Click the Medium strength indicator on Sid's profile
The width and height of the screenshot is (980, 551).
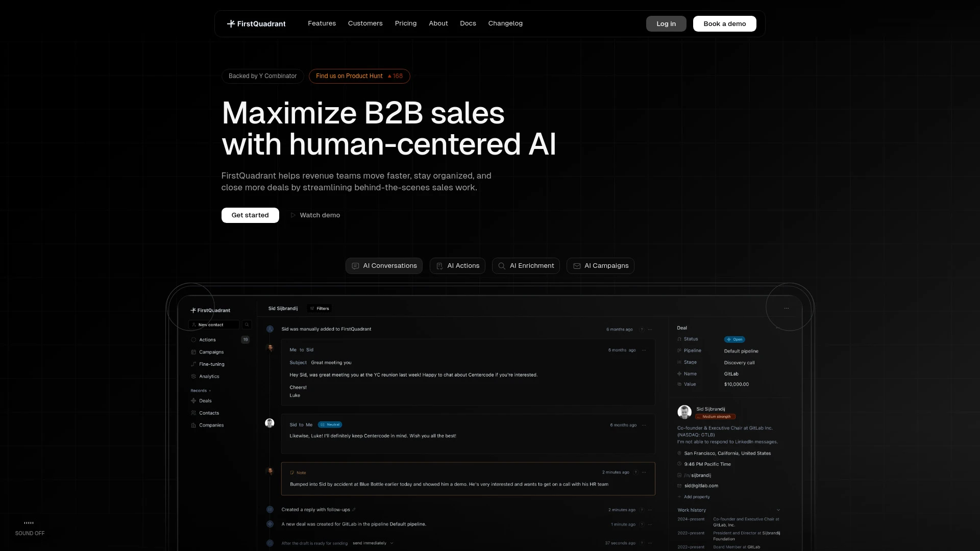click(x=715, y=416)
